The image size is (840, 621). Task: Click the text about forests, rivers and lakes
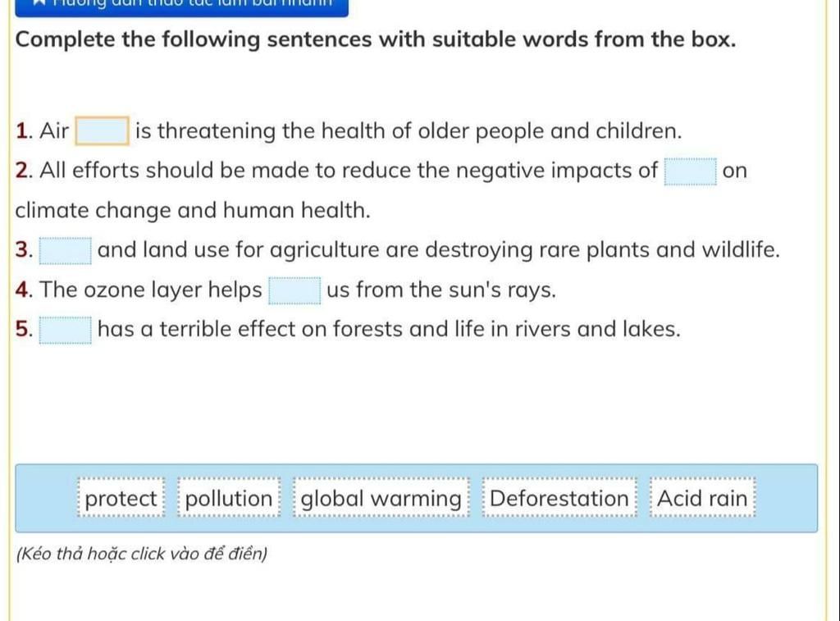[389, 329]
